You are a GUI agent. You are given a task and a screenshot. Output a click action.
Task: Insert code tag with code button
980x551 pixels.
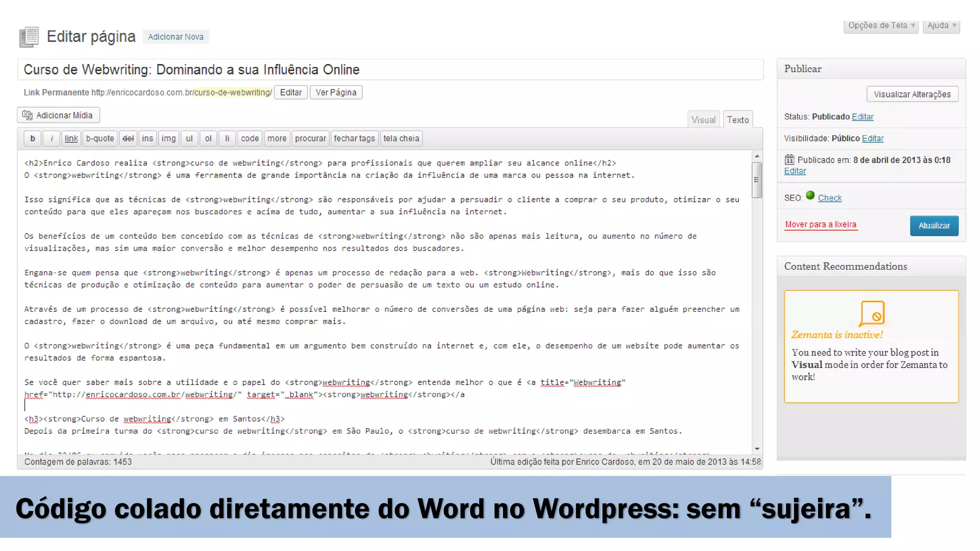(x=250, y=138)
